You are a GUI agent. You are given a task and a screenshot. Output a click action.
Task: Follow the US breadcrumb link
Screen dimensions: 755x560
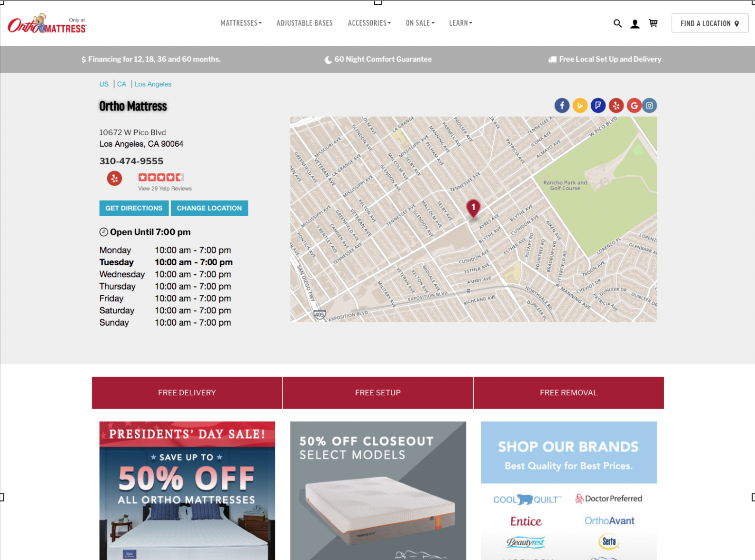coord(104,84)
